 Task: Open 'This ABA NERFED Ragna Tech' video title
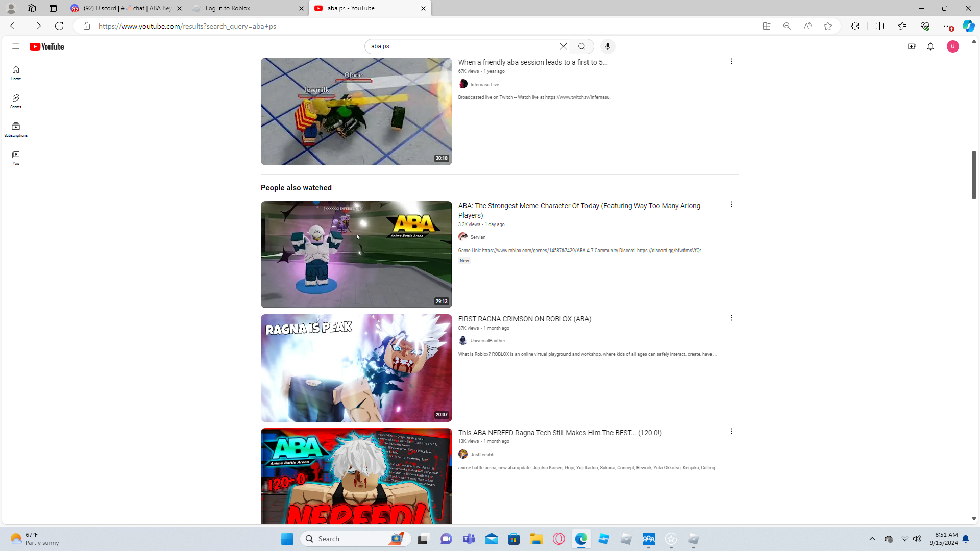[x=560, y=433]
